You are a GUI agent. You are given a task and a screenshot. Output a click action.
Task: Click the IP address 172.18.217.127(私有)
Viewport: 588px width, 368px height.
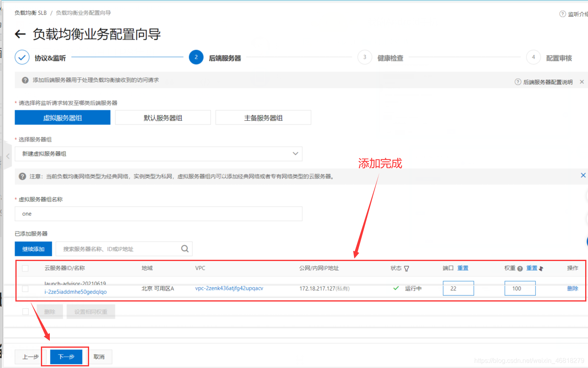[x=324, y=289]
